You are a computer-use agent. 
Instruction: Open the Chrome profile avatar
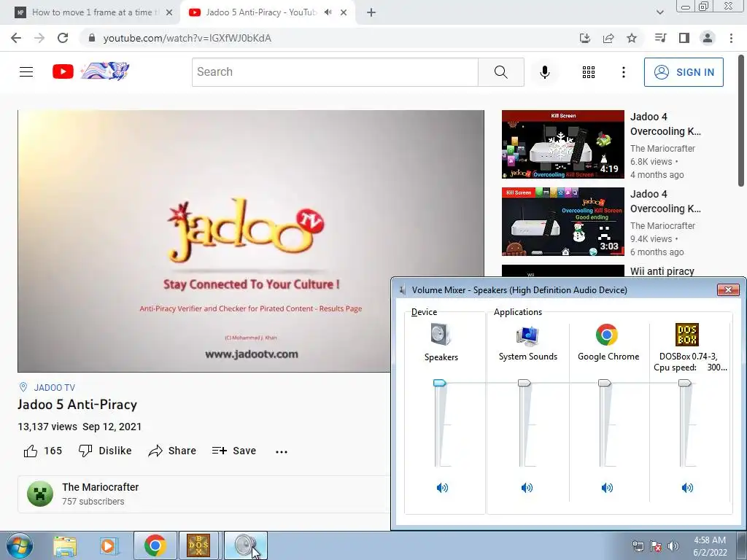tap(708, 38)
